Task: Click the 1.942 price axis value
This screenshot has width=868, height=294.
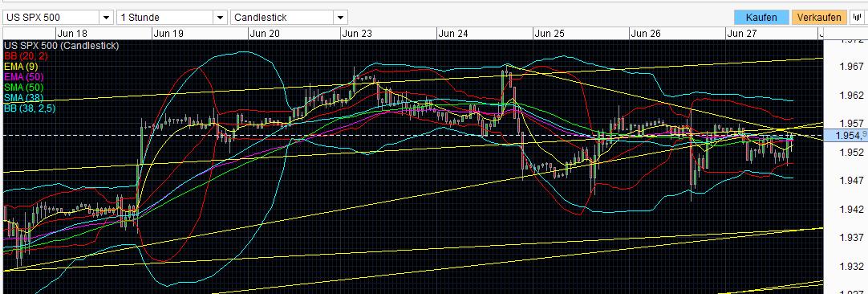Action: point(851,209)
